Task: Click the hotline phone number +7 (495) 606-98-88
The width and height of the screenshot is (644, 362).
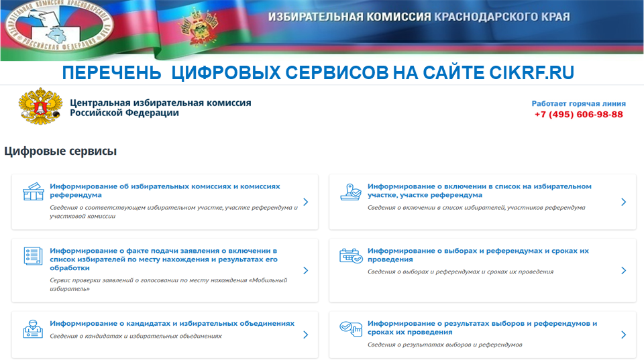Action: click(578, 115)
